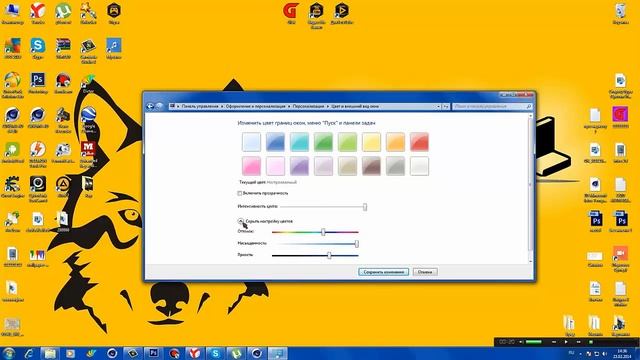Select the dark blue swatch

(275, 142)
